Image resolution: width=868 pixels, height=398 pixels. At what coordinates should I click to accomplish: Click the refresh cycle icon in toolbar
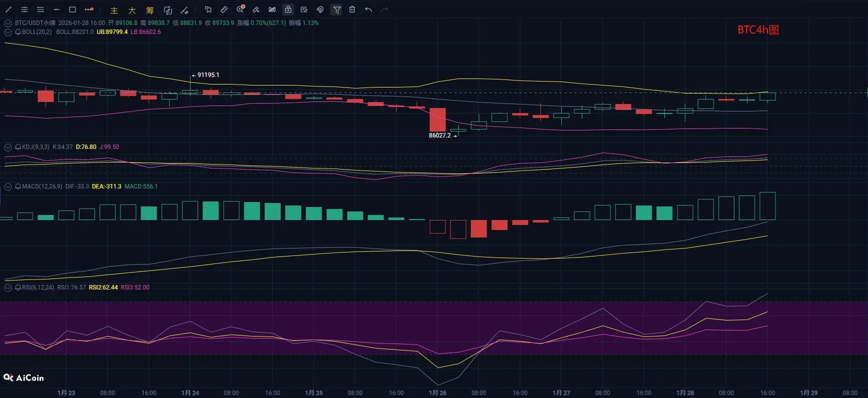click(x=168, y=10)
